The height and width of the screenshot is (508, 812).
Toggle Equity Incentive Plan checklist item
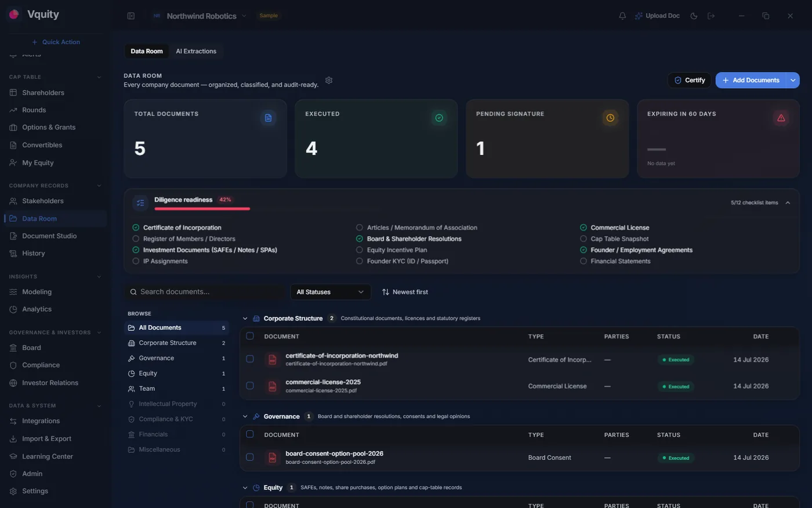tap(360, 250)
